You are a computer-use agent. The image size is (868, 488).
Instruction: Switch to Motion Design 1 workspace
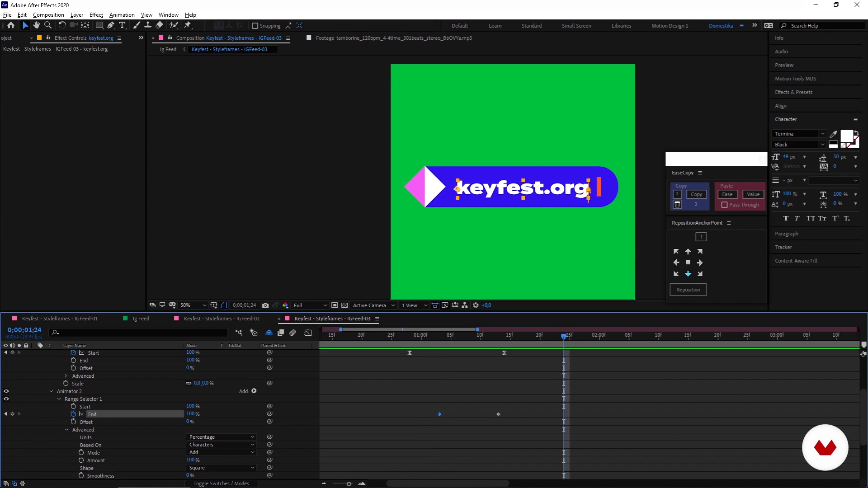tap(670, 26)
